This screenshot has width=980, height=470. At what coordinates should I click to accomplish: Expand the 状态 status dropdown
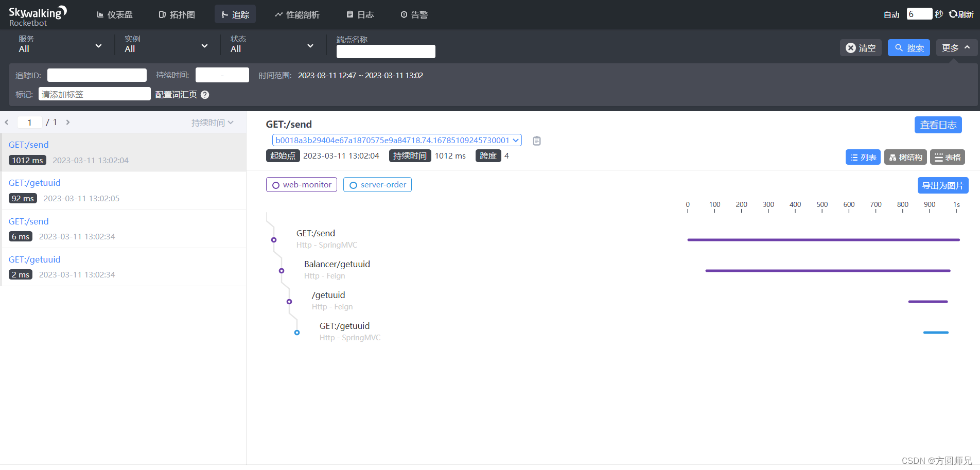pyautogui.click(x=272, y=45)
